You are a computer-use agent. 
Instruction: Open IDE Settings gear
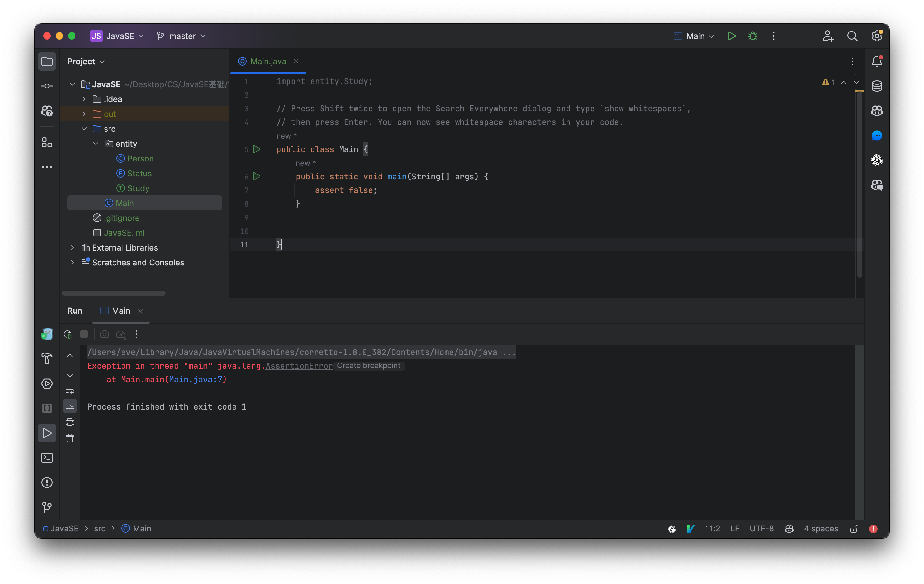tap(877, 36)
